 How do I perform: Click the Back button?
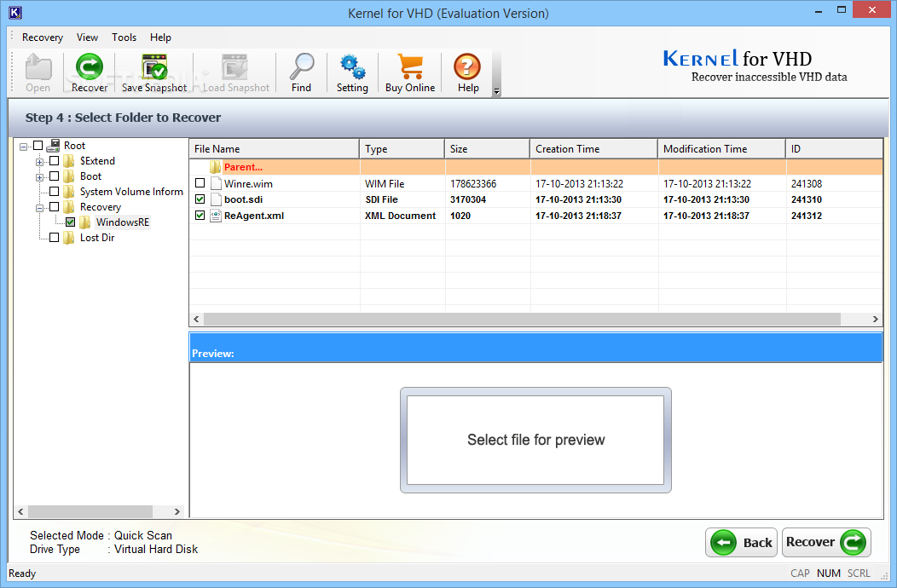(x=742, y=542)
